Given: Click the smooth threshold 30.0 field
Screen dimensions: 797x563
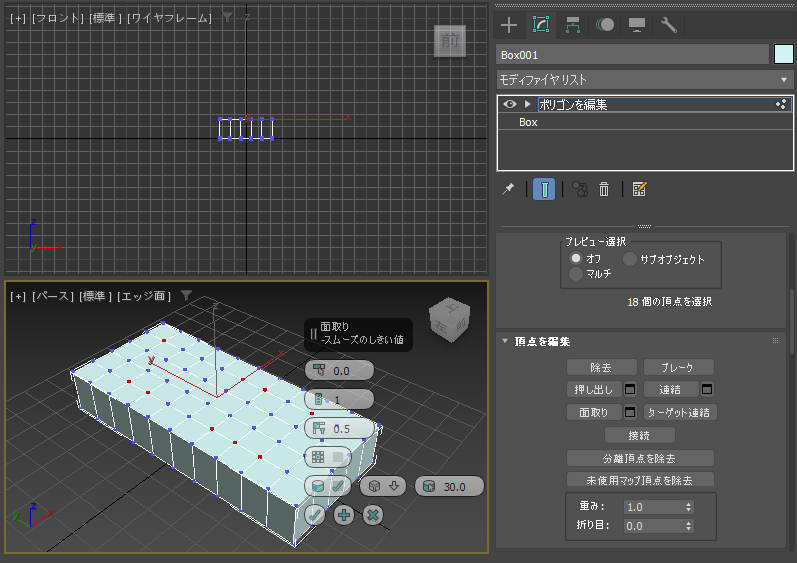Looking at the screenshot, I should point(449,486).
